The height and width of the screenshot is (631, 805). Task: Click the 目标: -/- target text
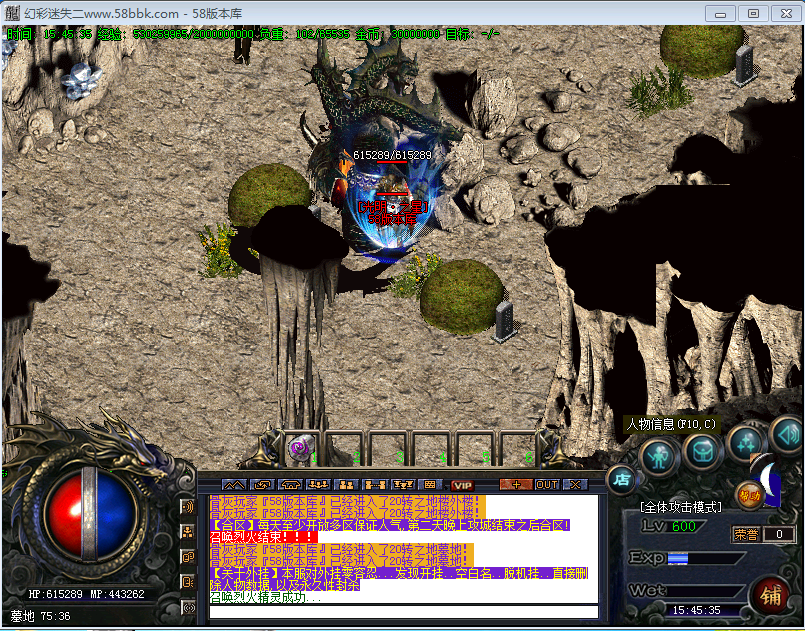tap(472, 34)
